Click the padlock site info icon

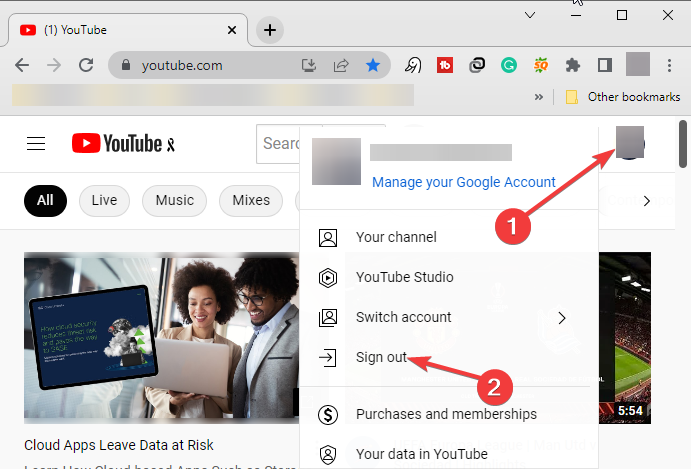pos(126,65)
